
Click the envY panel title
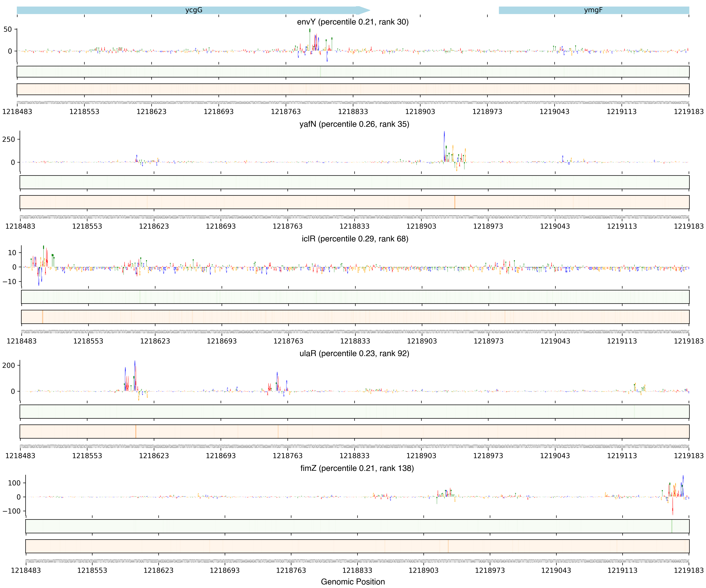coord(353,22)
